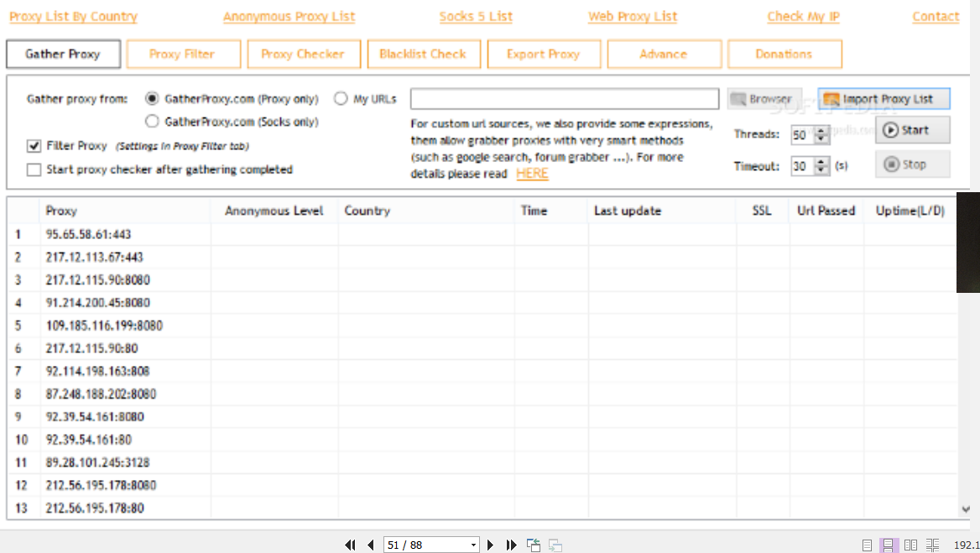Open the Socks 5 List link

pos(476,17)
